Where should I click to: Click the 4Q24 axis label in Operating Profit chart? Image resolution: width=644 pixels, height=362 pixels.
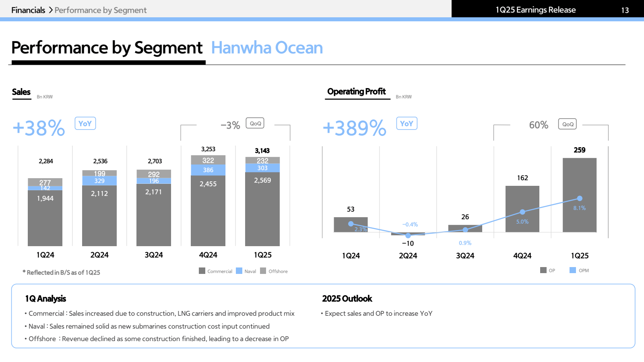pyautogui.click(x=522, y=256)
